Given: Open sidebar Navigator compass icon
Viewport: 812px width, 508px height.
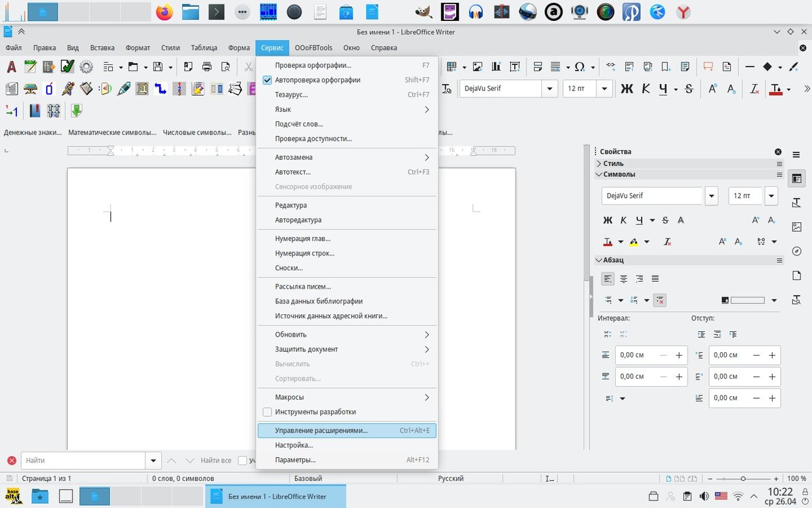Looking at the screenshot, I should 796,251.
